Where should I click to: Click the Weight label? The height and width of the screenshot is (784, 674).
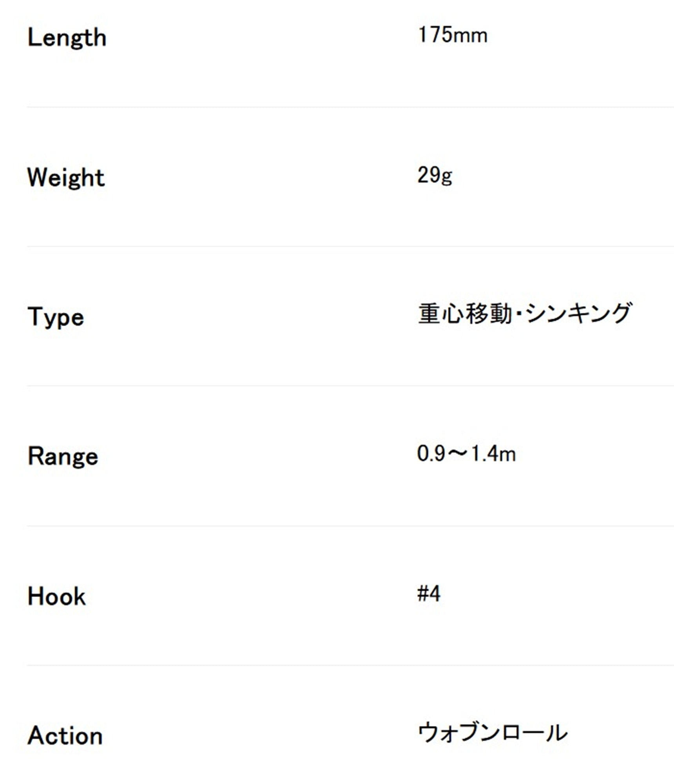tap(66, 178)
